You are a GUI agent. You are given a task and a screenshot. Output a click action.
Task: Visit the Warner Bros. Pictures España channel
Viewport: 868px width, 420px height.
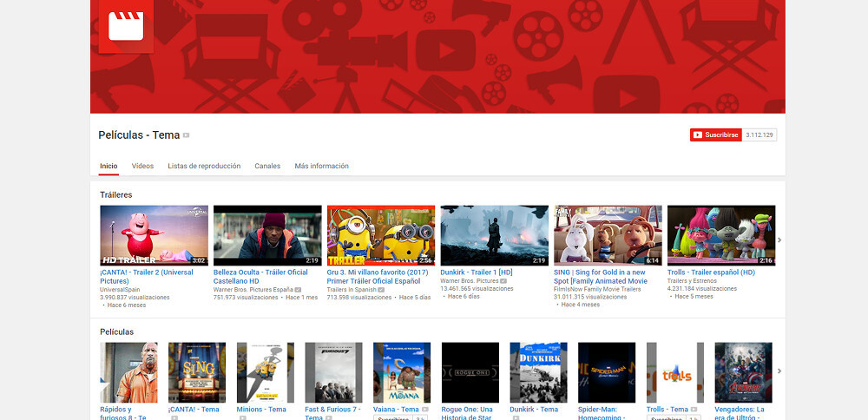[253, 290]
